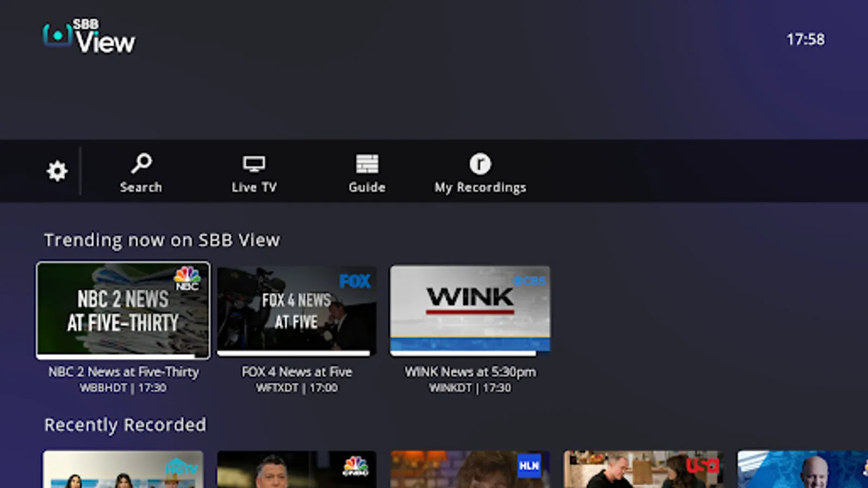
Task: Open Search via the magnifier icon
Action: click(x=142, y=163)
